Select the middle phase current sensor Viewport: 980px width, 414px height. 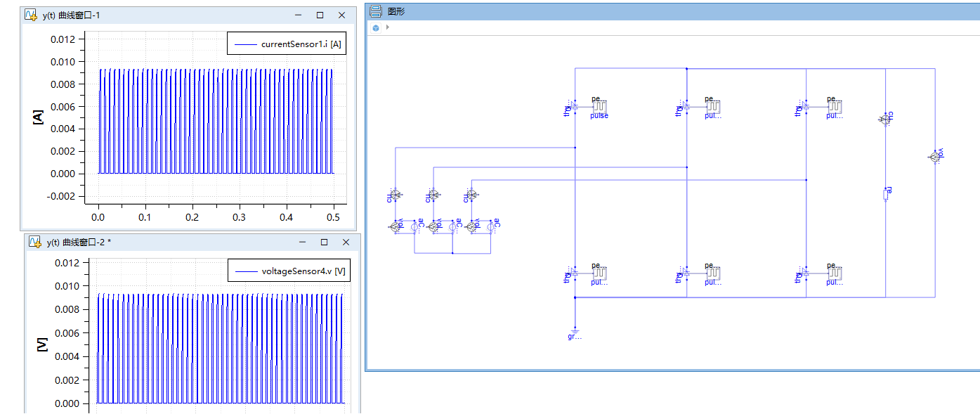[x=433, y=194]
